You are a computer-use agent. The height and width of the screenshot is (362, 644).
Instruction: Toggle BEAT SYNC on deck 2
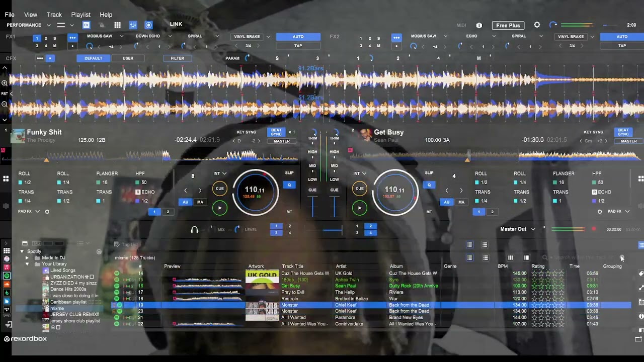(623, 132)
